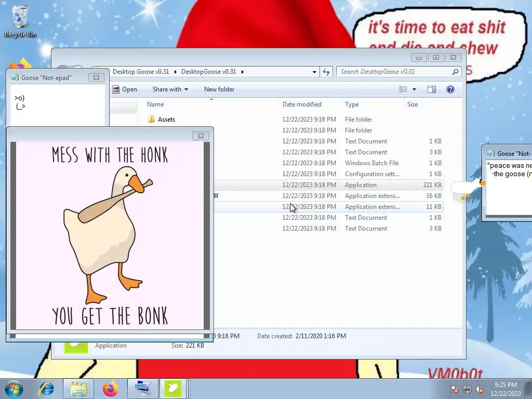The image size is (532, 399).
Task: Click the search magnifier icon
Action: [455, 72]
